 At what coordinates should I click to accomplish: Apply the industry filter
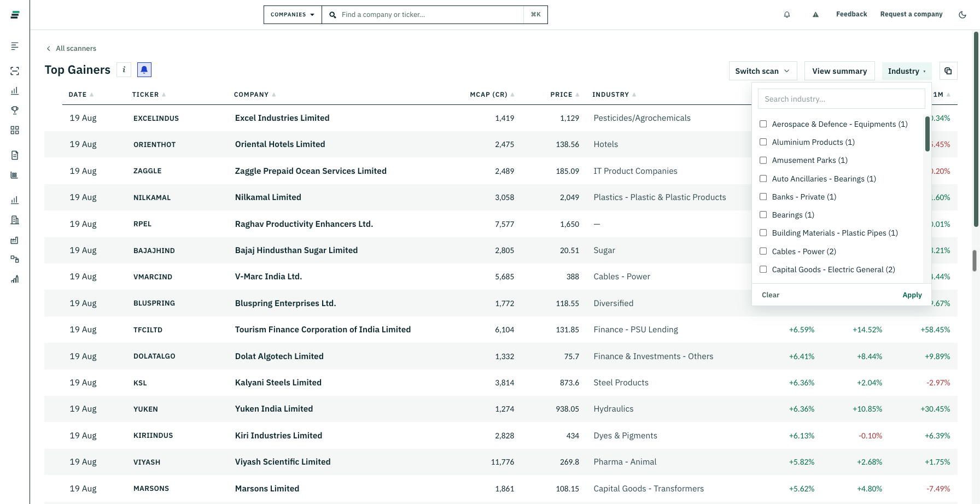(912, 295)
